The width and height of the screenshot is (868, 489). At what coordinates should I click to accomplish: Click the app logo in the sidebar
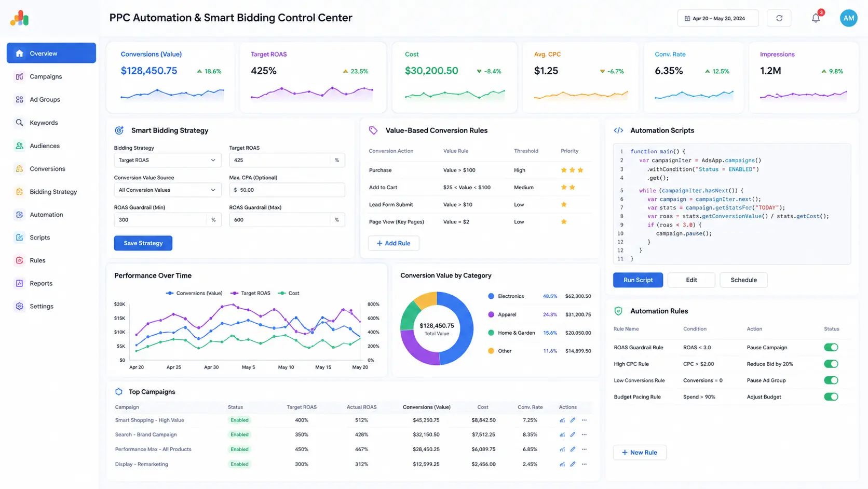click(x=19, y=18)
